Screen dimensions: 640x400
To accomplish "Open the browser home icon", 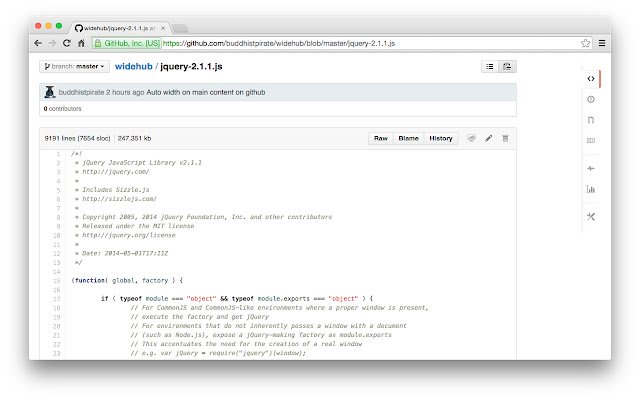I will [81, 43].
